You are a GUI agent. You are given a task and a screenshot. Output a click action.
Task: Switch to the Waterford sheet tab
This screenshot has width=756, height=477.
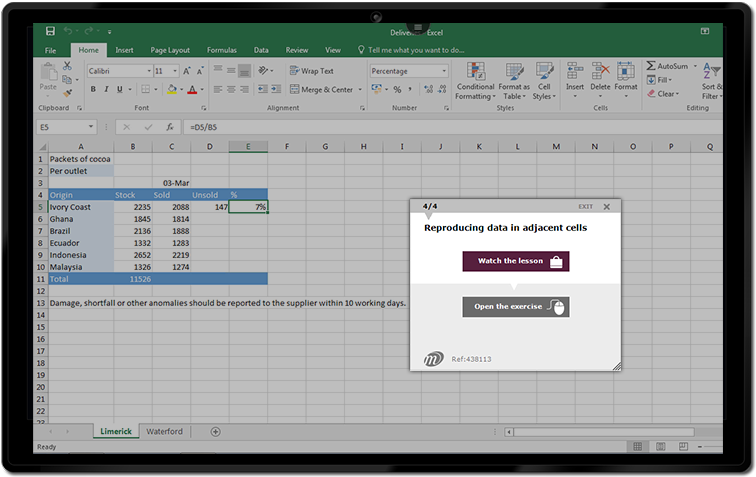(x=164, y=432)
